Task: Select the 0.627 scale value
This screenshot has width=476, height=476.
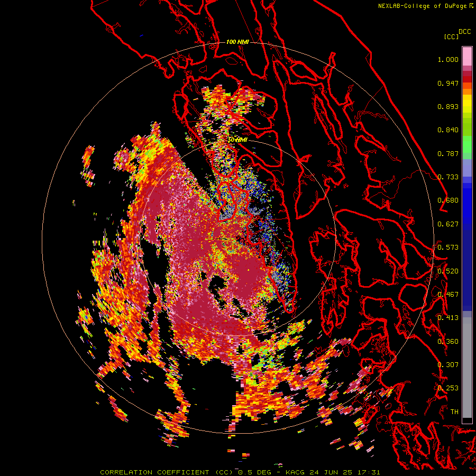Action: [x=448, y=224]
